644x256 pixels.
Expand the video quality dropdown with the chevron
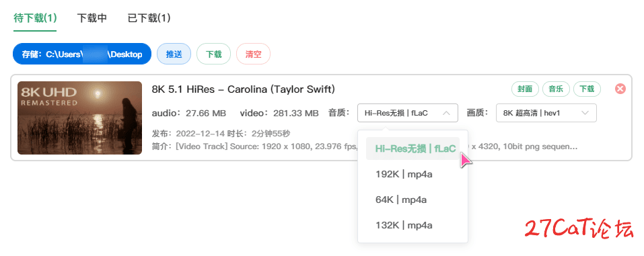click(x=585, y=113)
